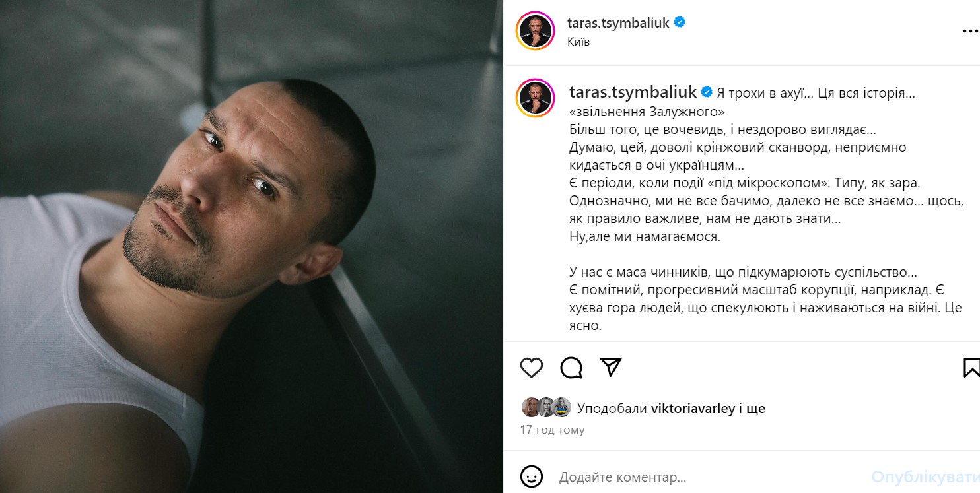The height and width of the screenshot is (493, 980).
Task: View other likers via 'ще' link
Action: pos(756,409)
